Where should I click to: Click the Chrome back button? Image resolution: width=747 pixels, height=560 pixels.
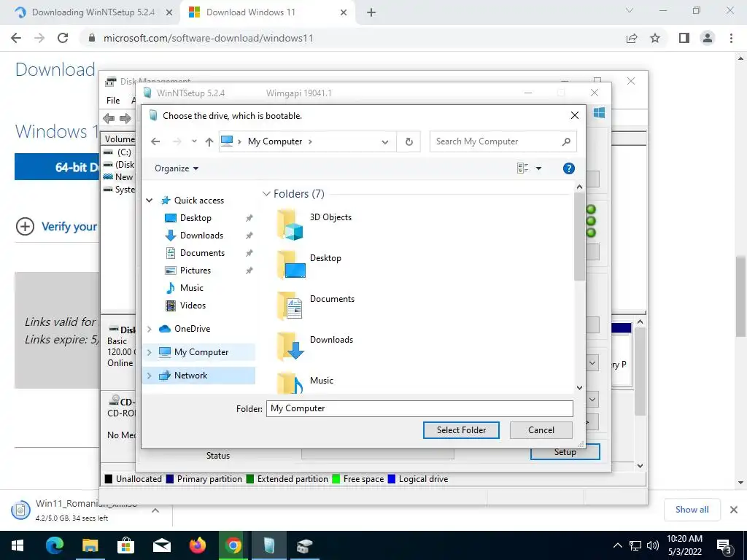[x=16, y=38]
